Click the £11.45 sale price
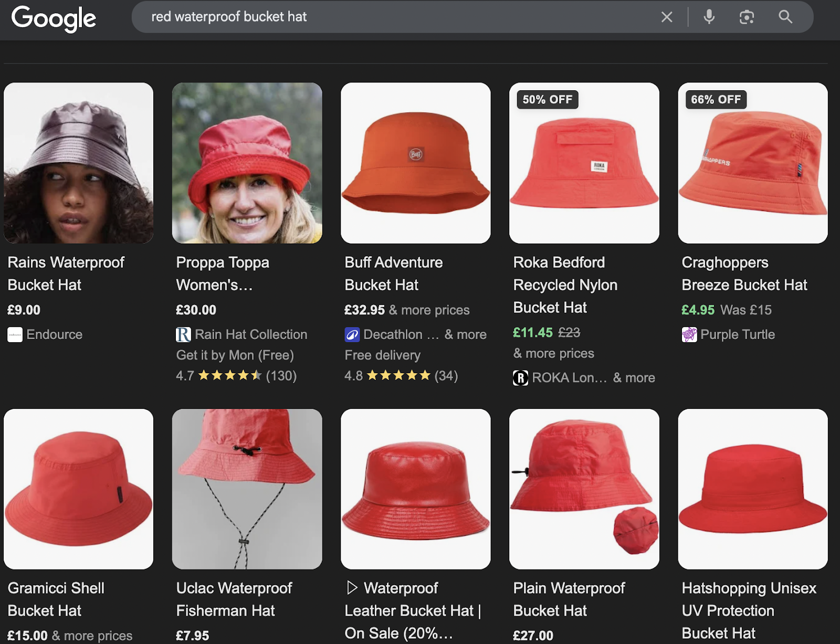This screenshot has width=840, height=644. tap(533, 333)
